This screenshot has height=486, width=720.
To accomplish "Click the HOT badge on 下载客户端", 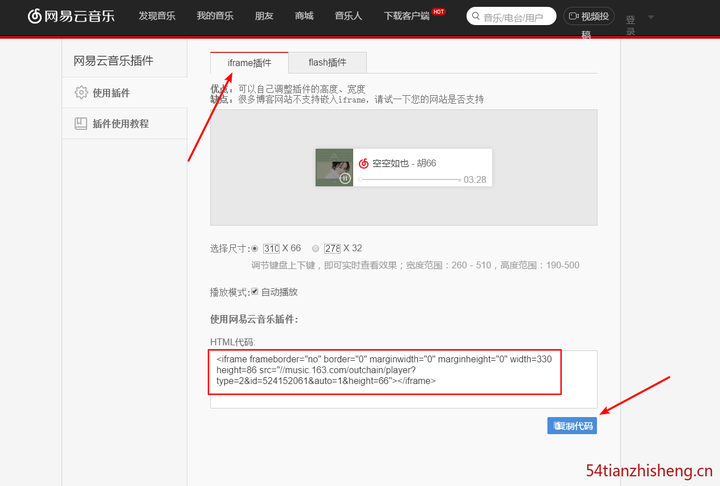I will coord(439,11).
